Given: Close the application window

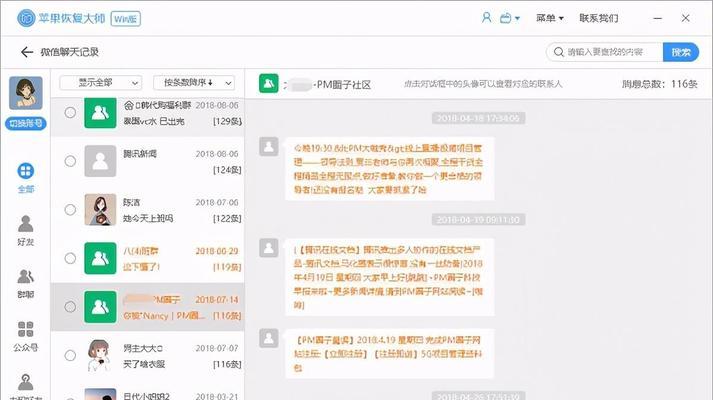Looking at the screenshot, I should click(686, 18).
